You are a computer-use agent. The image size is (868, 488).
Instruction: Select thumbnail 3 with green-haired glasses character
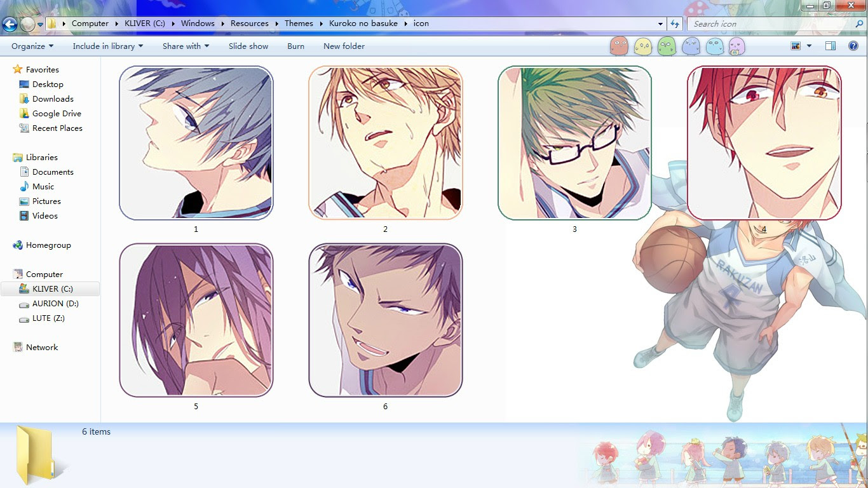pyautogui.click(x=574, y=143)
